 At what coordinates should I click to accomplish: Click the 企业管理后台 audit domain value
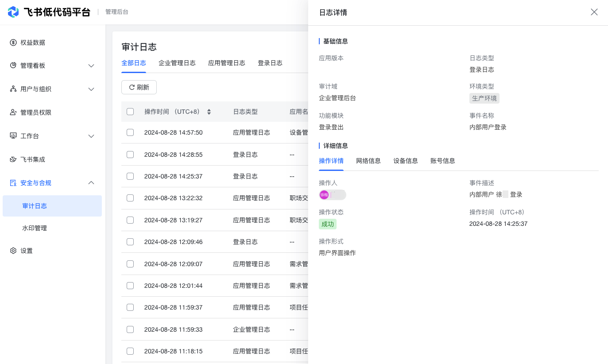coord(337,98)
